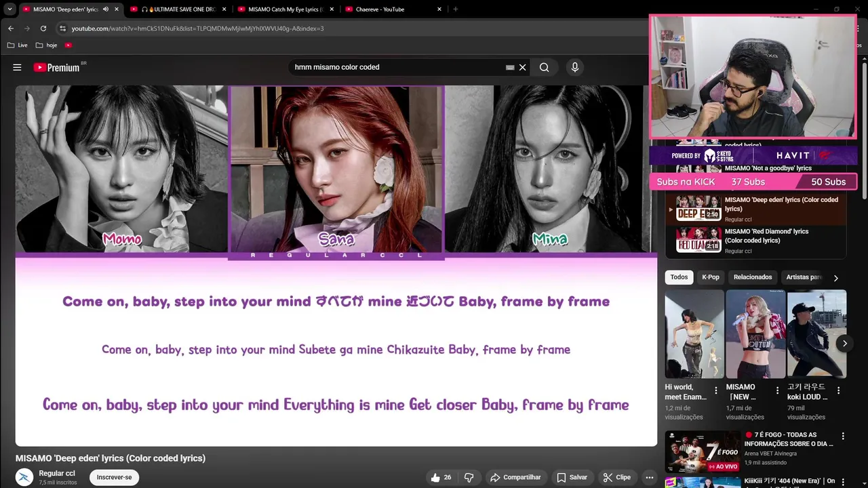Open the Regular ccl channel name link
The image size is (868, 488).
point(57,473)
